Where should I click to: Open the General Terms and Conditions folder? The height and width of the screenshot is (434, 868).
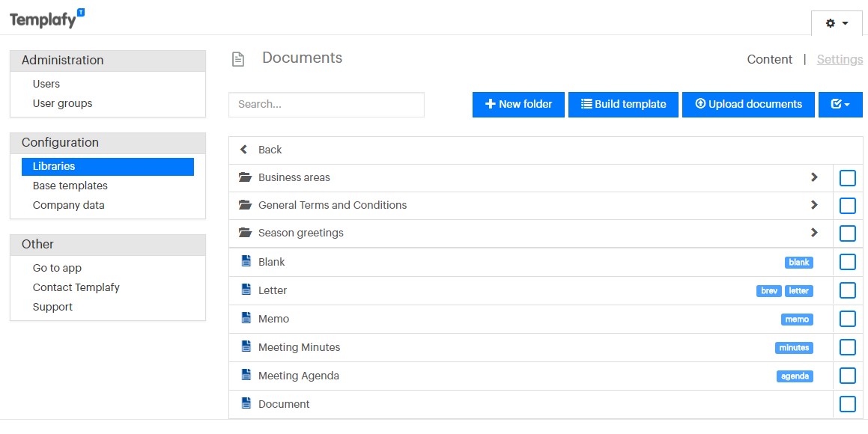pyautogui.click(x=814, y=205)
